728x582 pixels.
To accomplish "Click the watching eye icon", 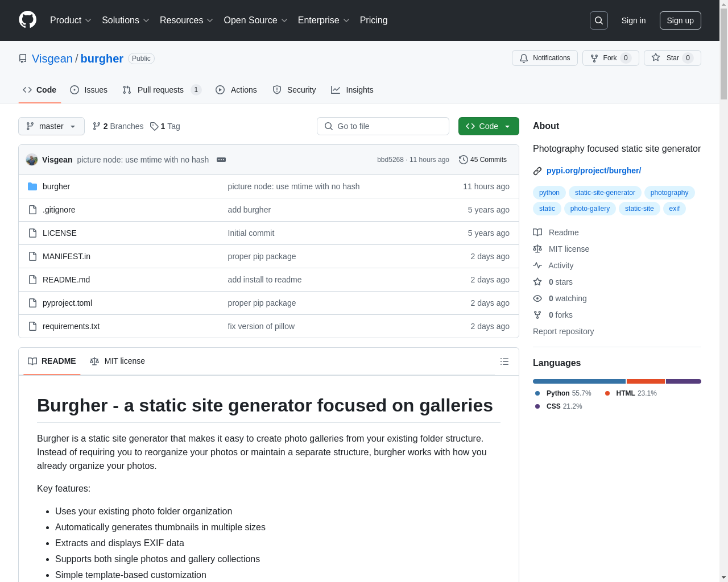I will [537, 298].
